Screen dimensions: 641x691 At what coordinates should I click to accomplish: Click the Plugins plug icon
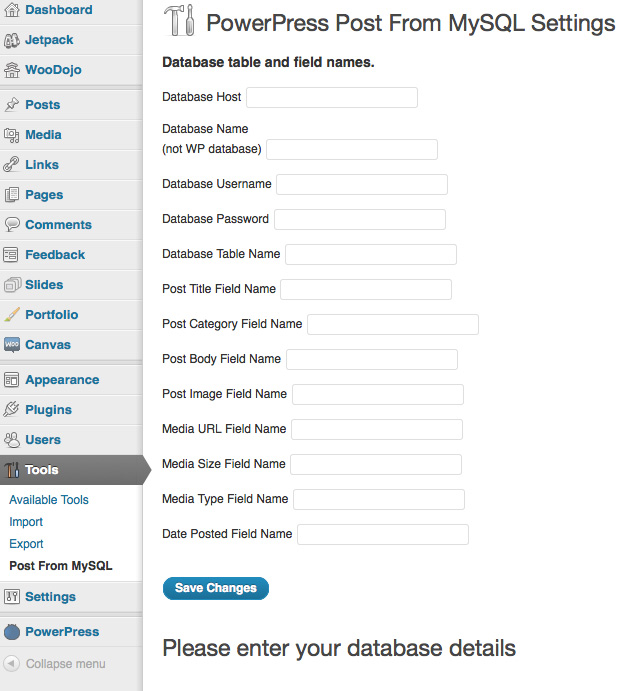tap(12, 410)
